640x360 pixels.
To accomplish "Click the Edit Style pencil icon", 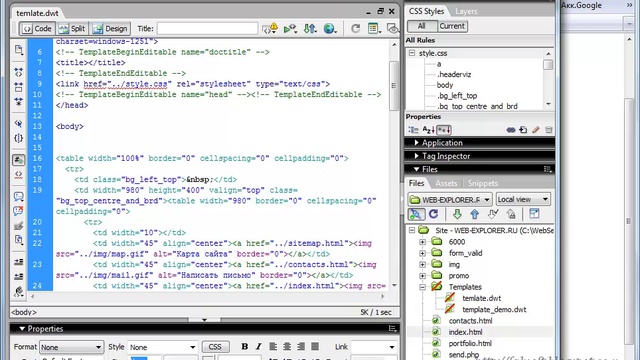I will (536, 130).
